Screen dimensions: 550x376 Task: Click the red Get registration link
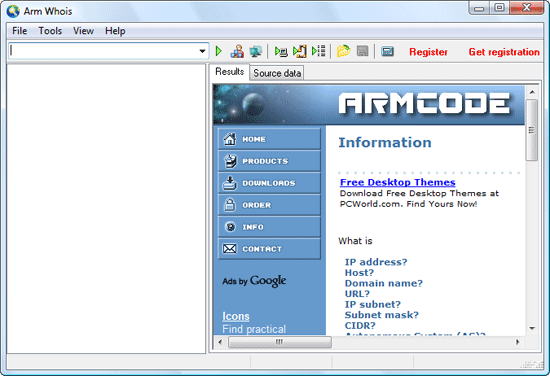[x=504, y=52]
